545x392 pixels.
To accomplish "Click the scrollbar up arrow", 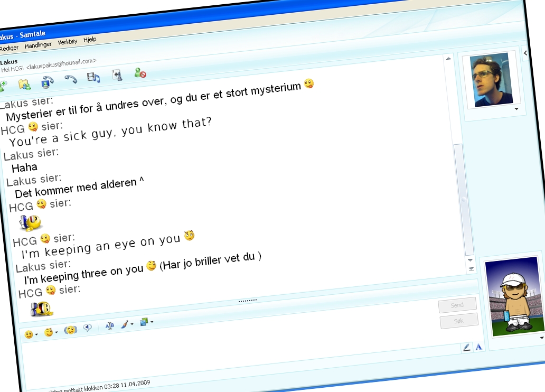I will [448, 59].
